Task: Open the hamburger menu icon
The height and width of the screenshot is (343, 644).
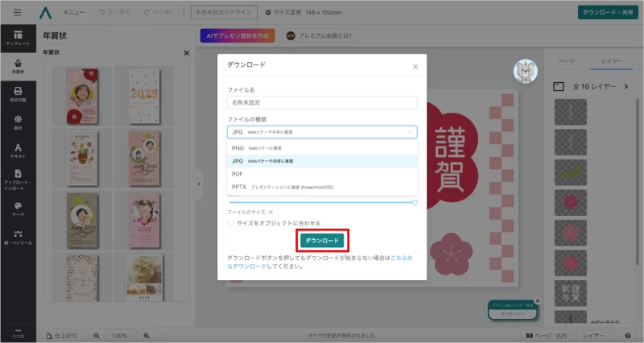Action: [x=18, y=13]
